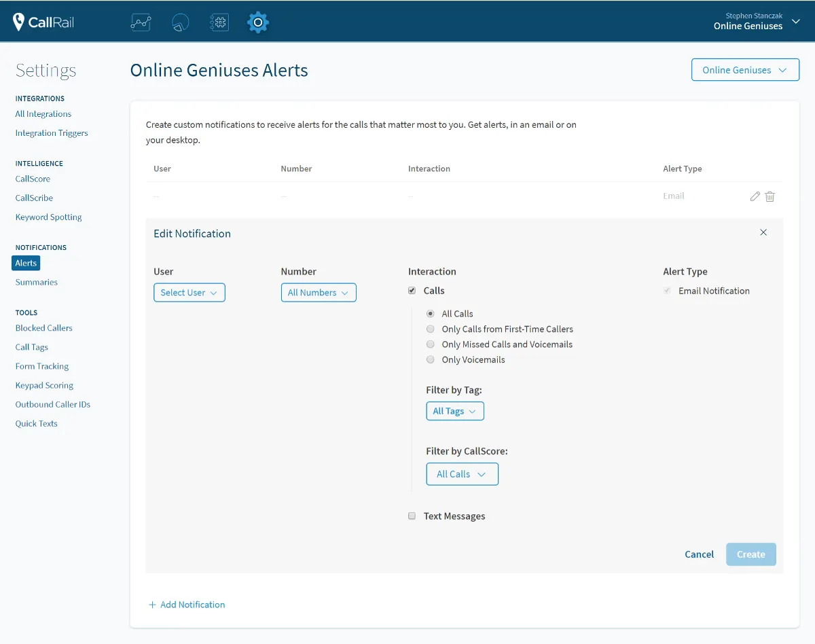Viewport: 815px width, 644px height.
Task: Open the CallScore settings page
Action: 33,179
